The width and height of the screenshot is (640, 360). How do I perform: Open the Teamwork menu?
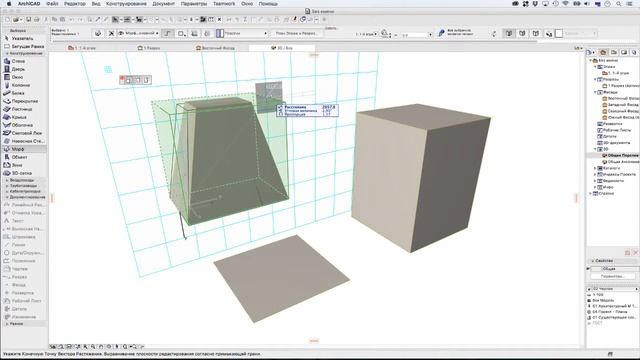224,4
